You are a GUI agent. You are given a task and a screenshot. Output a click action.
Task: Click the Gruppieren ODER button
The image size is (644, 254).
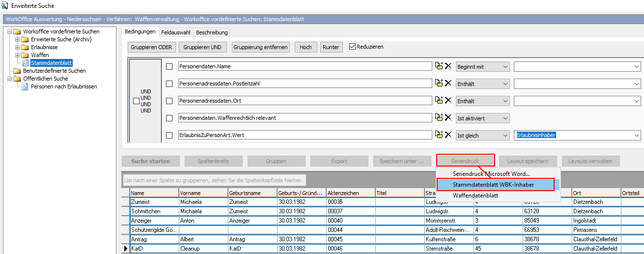[x=151, y=47]
